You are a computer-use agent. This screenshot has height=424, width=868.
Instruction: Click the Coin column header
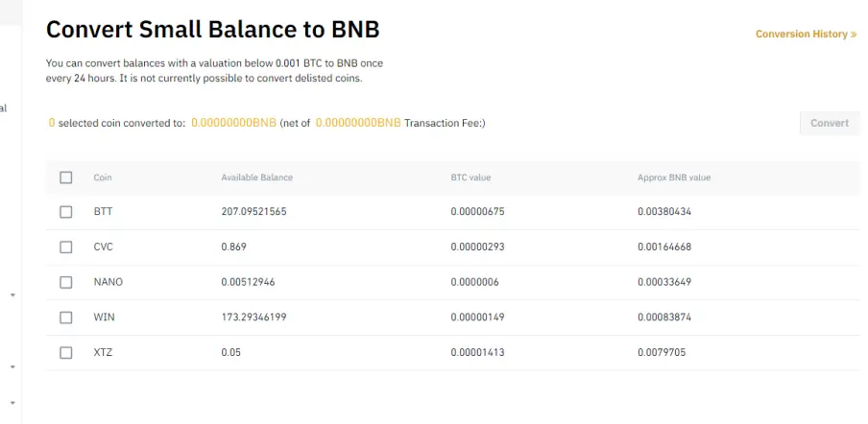[x=103, y=177]
